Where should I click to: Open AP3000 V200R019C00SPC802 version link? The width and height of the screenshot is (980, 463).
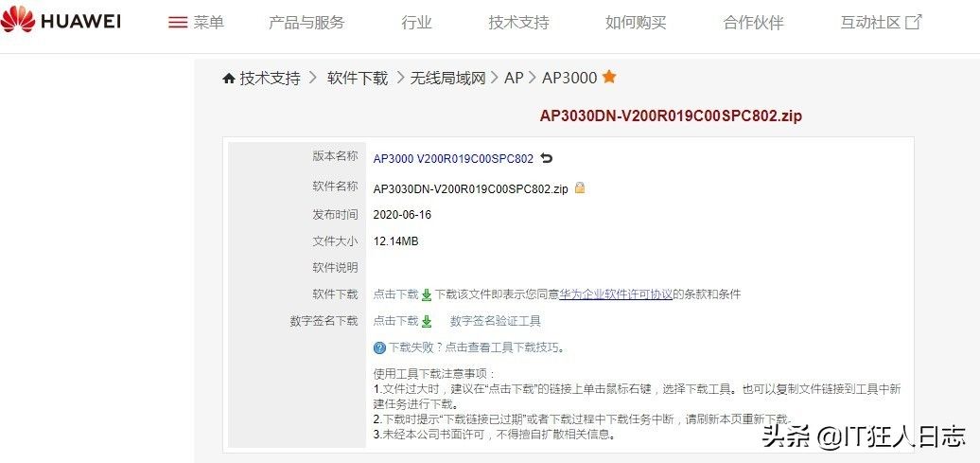coord(454,159)
